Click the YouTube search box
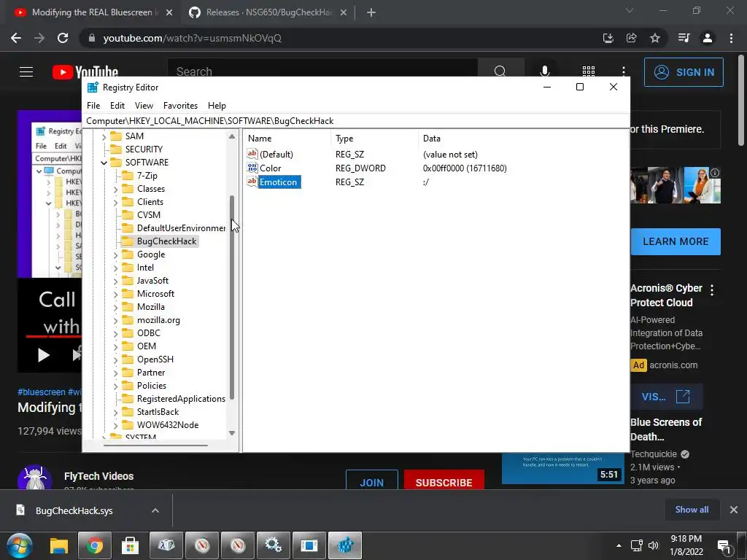 (x=322, y=71)
